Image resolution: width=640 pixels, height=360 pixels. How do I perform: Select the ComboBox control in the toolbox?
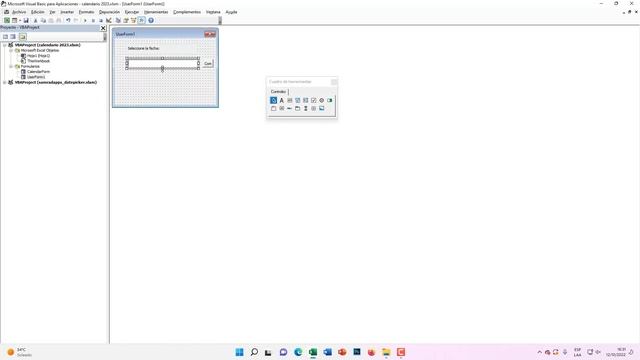(x=298, y=100)
